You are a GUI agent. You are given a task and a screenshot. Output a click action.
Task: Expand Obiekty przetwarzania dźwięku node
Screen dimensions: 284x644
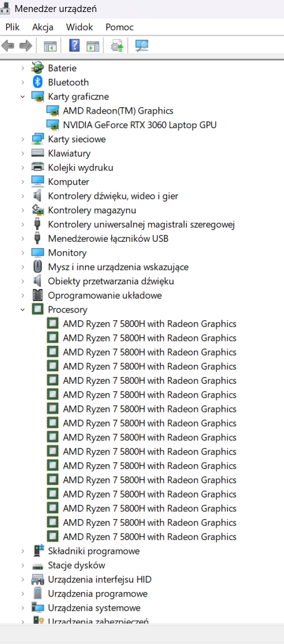(23, 282)
